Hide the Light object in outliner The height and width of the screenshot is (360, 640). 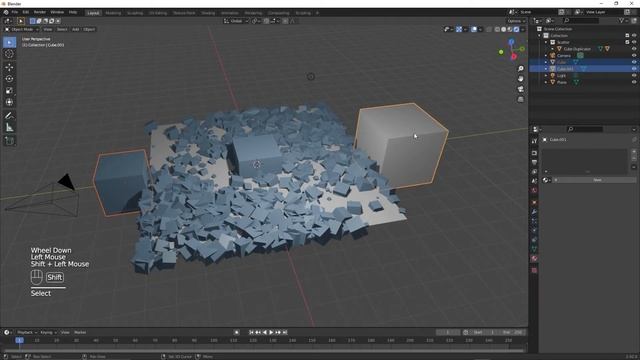point(634,76)
